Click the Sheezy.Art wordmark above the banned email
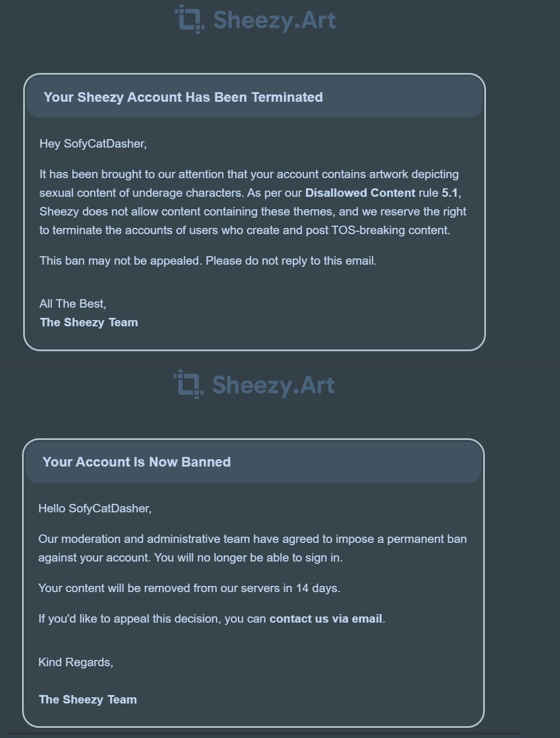 coord(274,385)
